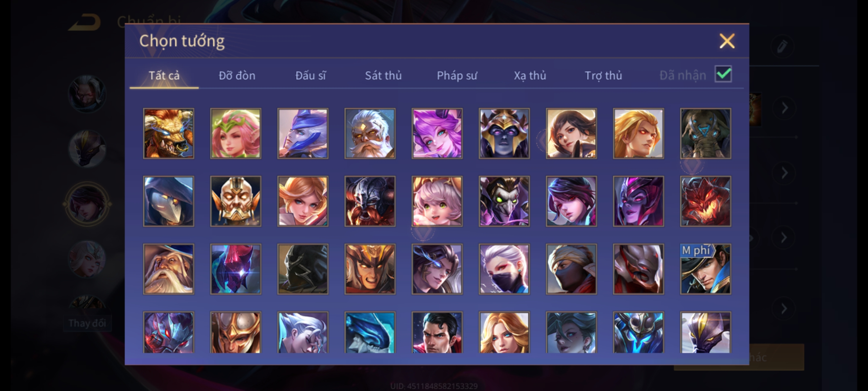Filter heroes by Xạ thủ

pos(530,75)
